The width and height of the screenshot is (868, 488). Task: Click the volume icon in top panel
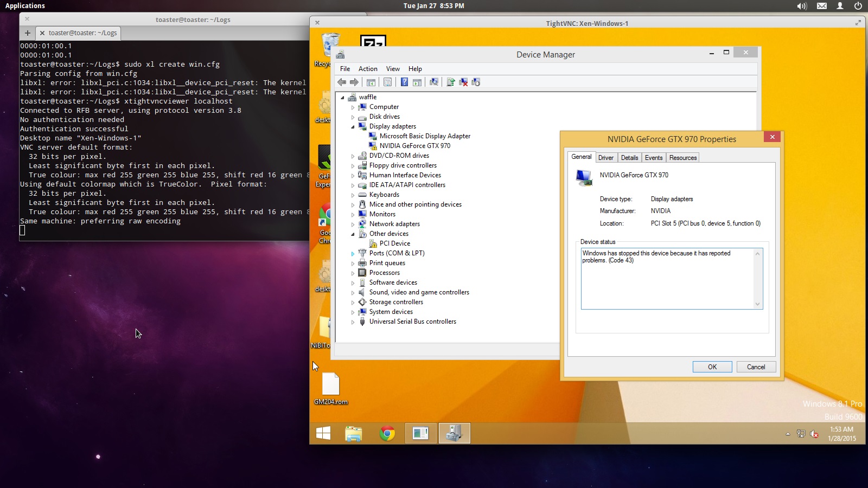click(802, 6)
